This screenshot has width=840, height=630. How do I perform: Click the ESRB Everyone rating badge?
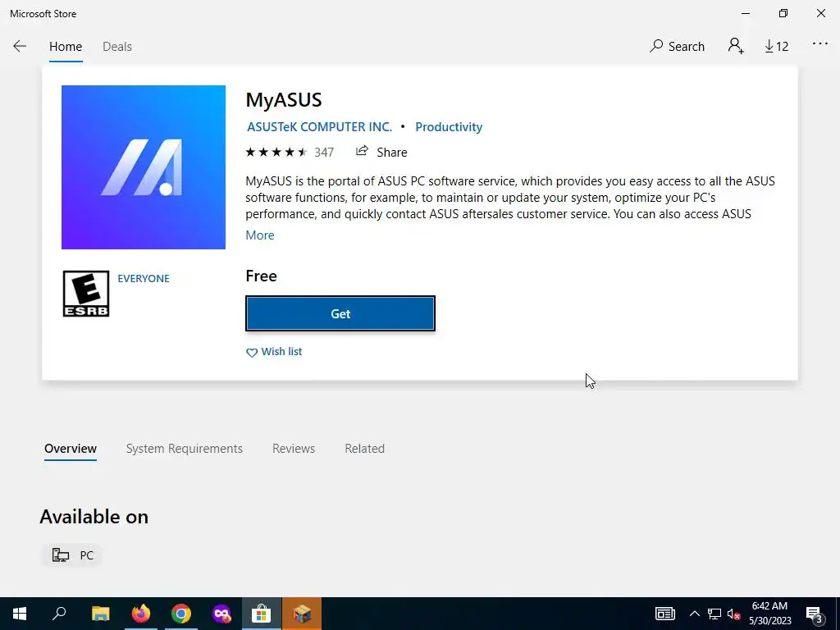85,294
